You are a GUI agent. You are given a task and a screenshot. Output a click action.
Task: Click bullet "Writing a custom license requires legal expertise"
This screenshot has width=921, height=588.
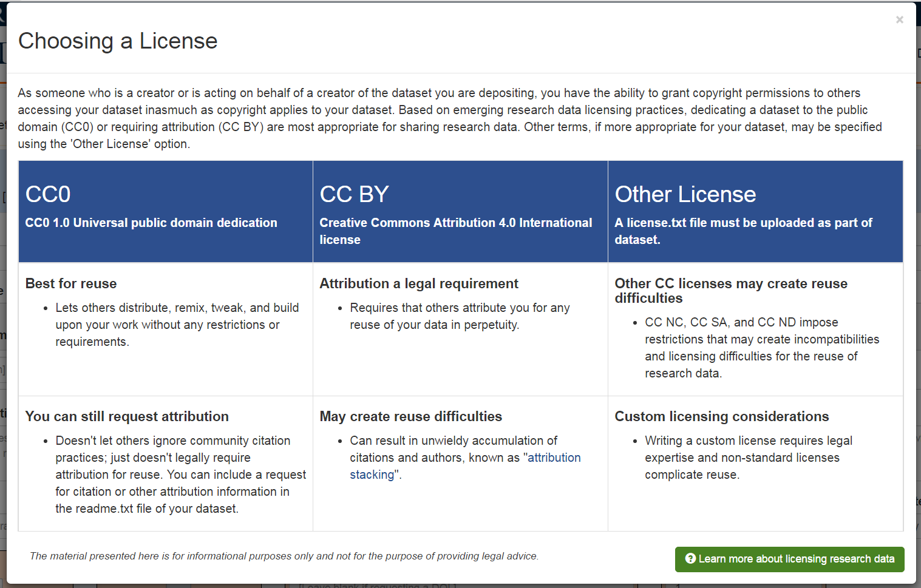coord(749,458)
